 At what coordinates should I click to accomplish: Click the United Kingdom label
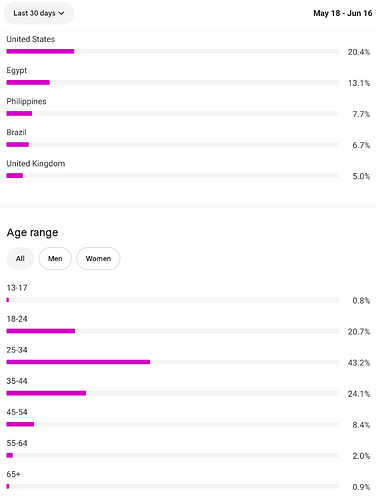click(x=36, y=164)
